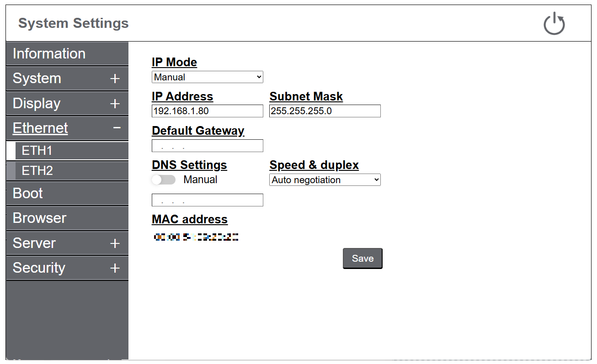Toggle the DNS Settings Manual switch
Viewport: 597px width, 364px height.
[x=164, y=180]
